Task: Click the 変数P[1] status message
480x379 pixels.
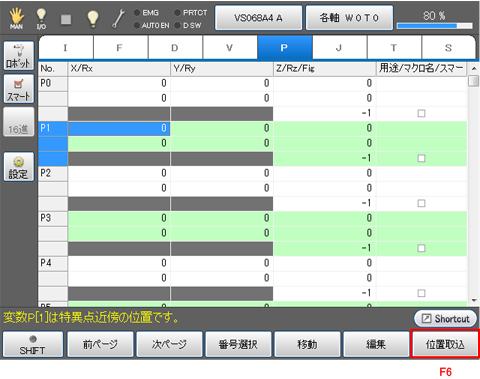Action: (91, 318)
